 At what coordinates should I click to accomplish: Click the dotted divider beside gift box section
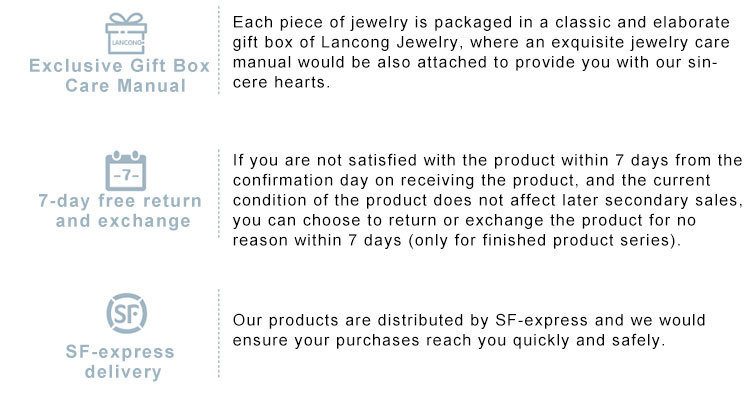(x=219, y=50)
